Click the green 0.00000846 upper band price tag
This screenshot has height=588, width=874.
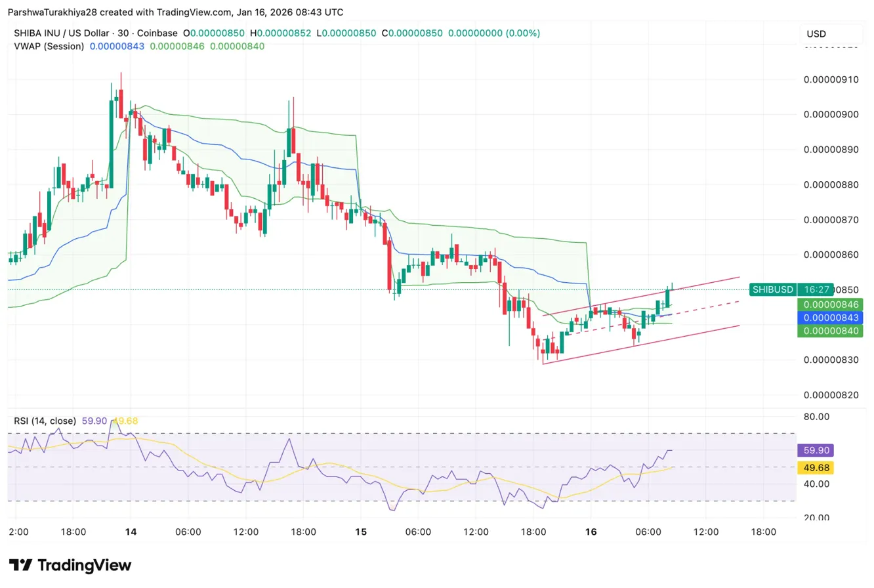pyautogui.click(x=830, y=304)
